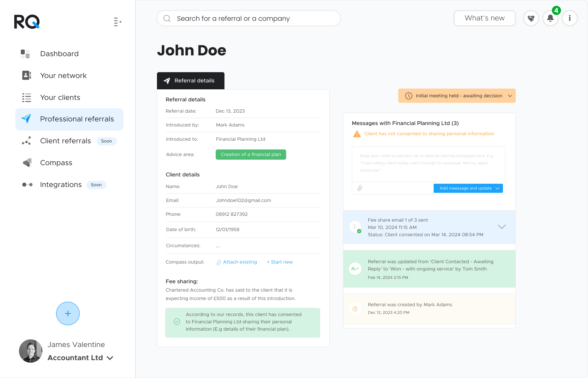This screenshot has width=588, height=378.
Task: Click the What's new button
Action: pos(484,18)
